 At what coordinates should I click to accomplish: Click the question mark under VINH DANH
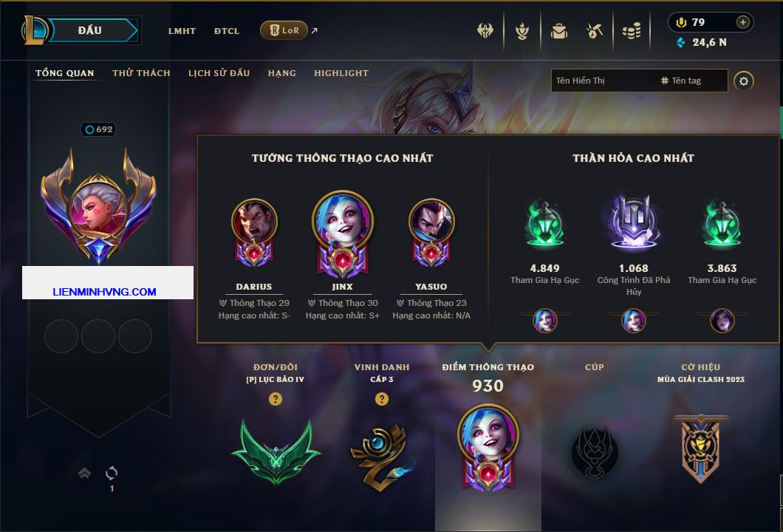point(381,398)
